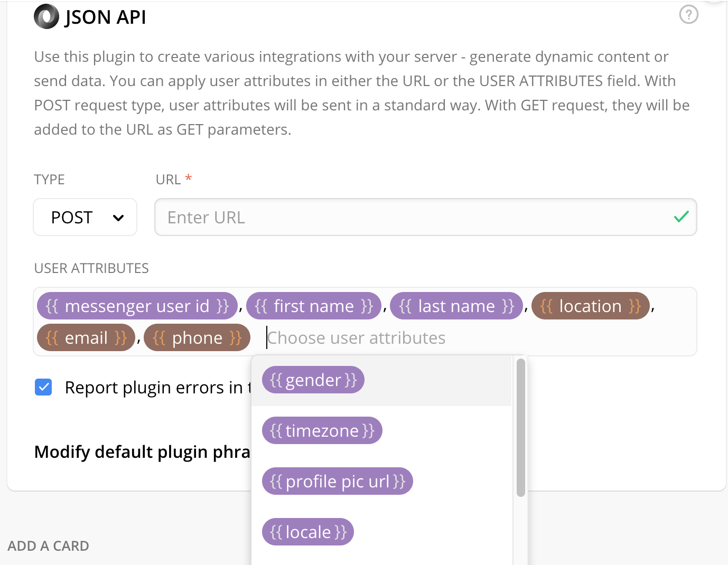Click the green URL validation checkmark
Viewport: 728px width, 565px height.
[681, 216]
